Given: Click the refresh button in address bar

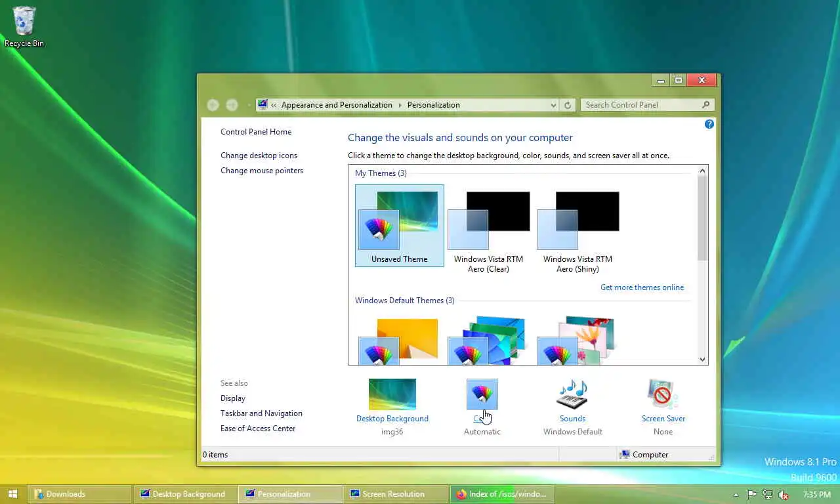Looking at the screenshot, I should coord(568,105).
